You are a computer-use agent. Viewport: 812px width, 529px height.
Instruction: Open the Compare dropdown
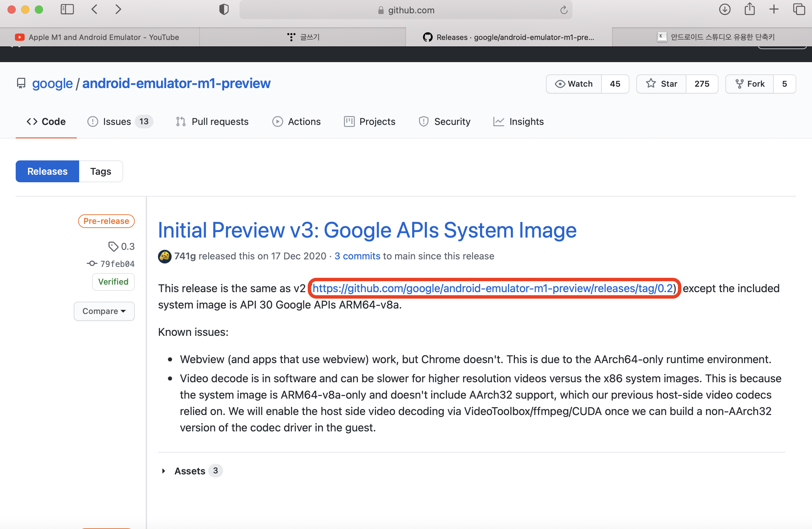[104, 311]
